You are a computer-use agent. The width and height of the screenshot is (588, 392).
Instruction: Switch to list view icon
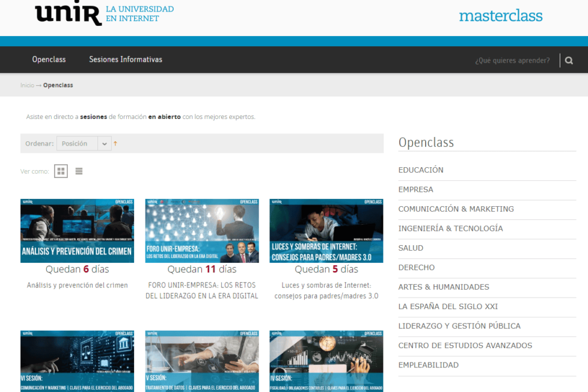tap(79, 171)
